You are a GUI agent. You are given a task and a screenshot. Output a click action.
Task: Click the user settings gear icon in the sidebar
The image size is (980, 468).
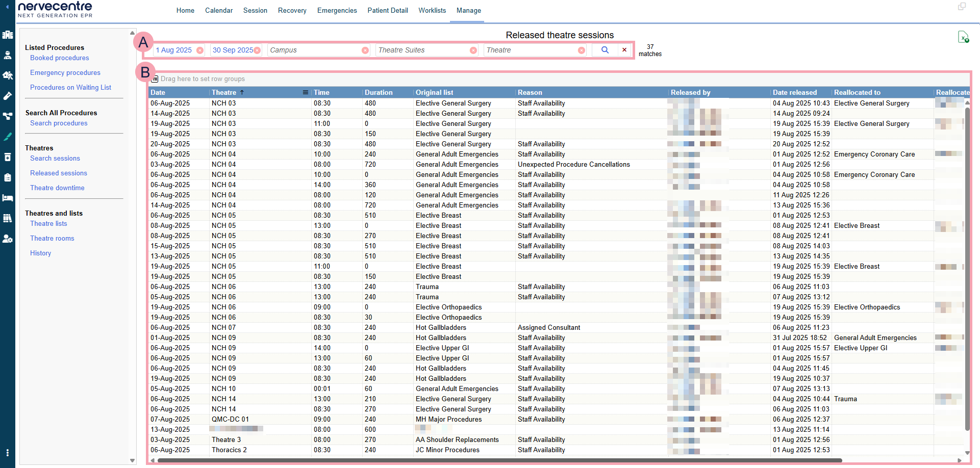pos(8,239)
